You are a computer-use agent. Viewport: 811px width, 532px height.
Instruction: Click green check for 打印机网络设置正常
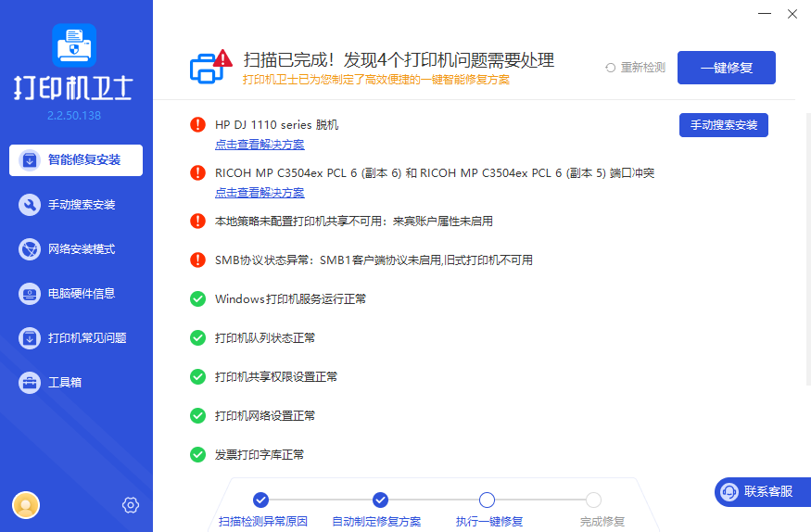197,415
